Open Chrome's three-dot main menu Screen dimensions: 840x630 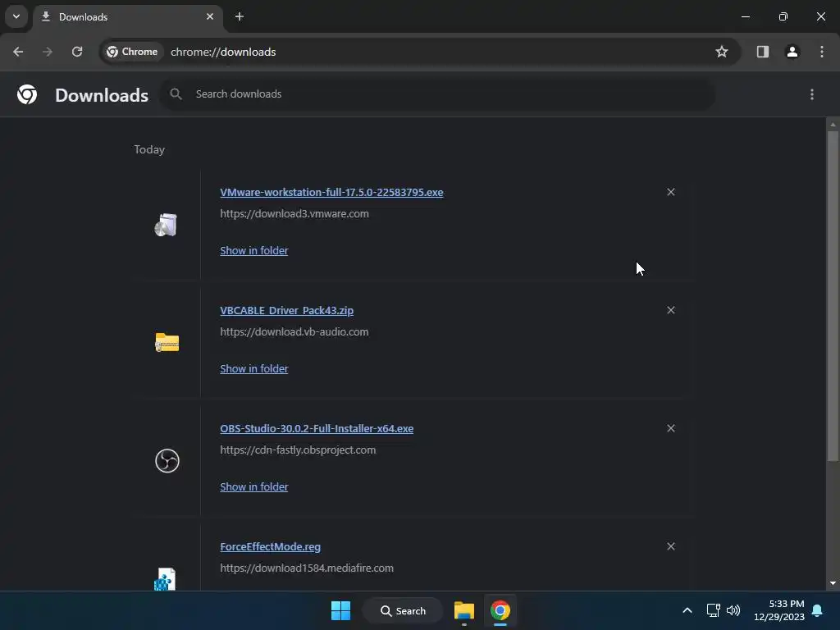[x=822, y=52]
